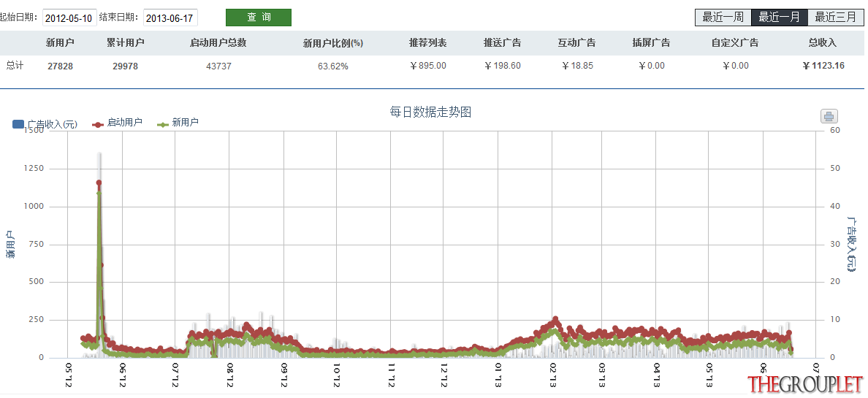Toggle the 广告收入(元) legend series
Viewport: 868px width, 398px height.
tap(45, 124)
